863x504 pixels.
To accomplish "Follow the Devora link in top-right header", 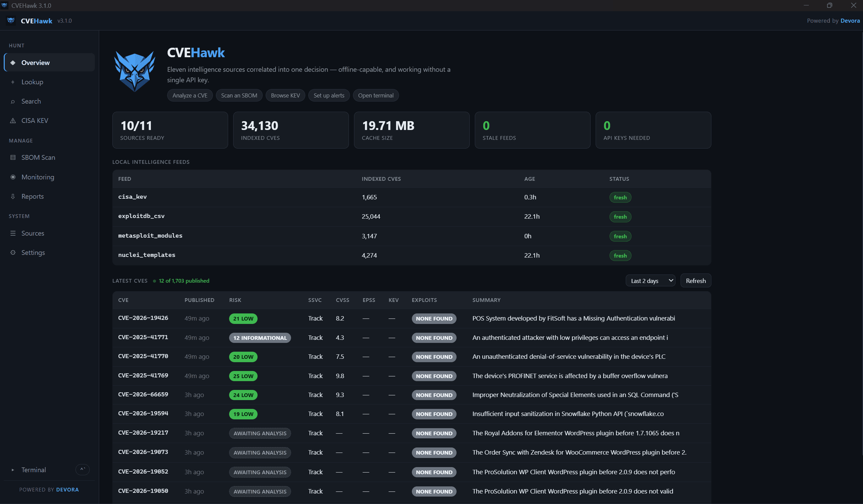I will (850, 21).
